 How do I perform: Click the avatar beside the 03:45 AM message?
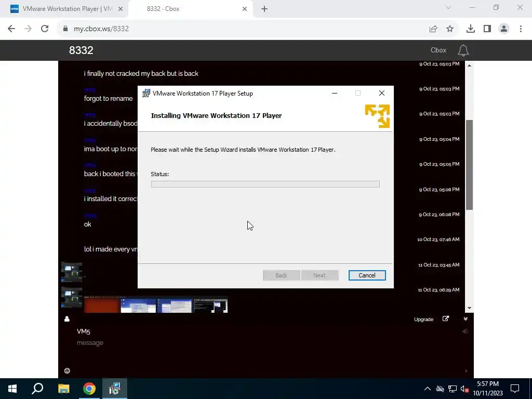click(x=72, y=272)
